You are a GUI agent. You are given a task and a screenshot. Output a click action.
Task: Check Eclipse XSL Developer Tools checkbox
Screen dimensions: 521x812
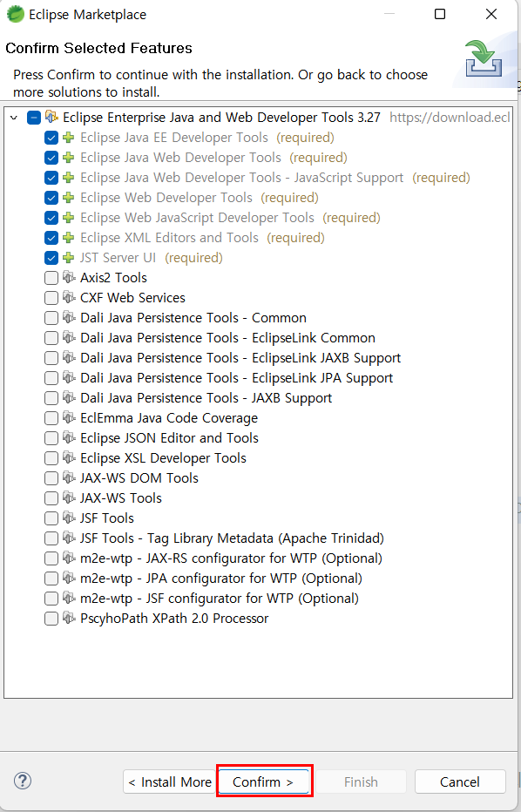(x=51, y=458)
